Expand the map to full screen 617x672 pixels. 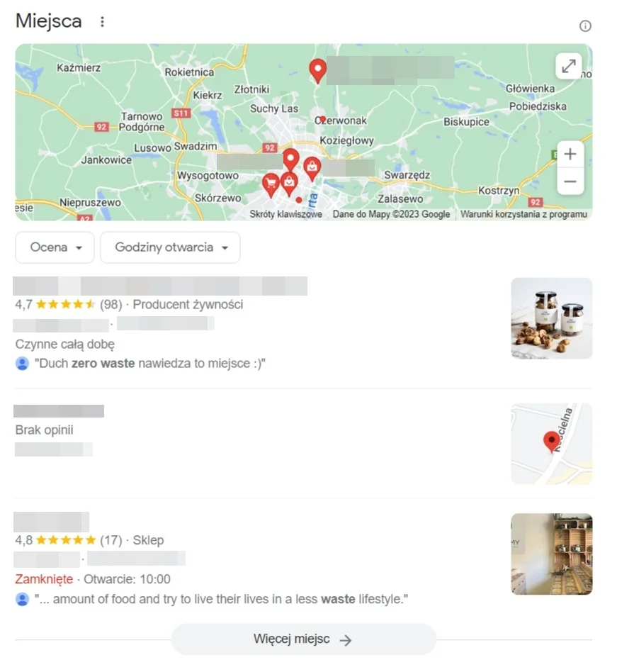[x=569, y=66]
